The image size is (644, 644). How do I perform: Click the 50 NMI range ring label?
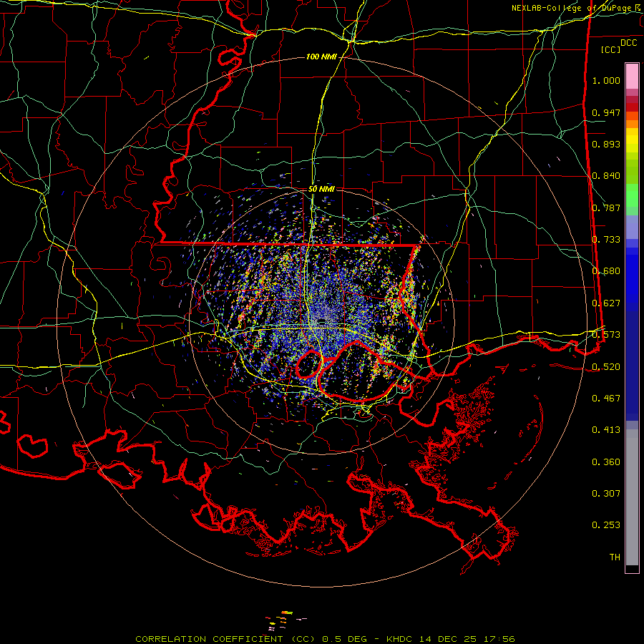[x=321, y=189]
